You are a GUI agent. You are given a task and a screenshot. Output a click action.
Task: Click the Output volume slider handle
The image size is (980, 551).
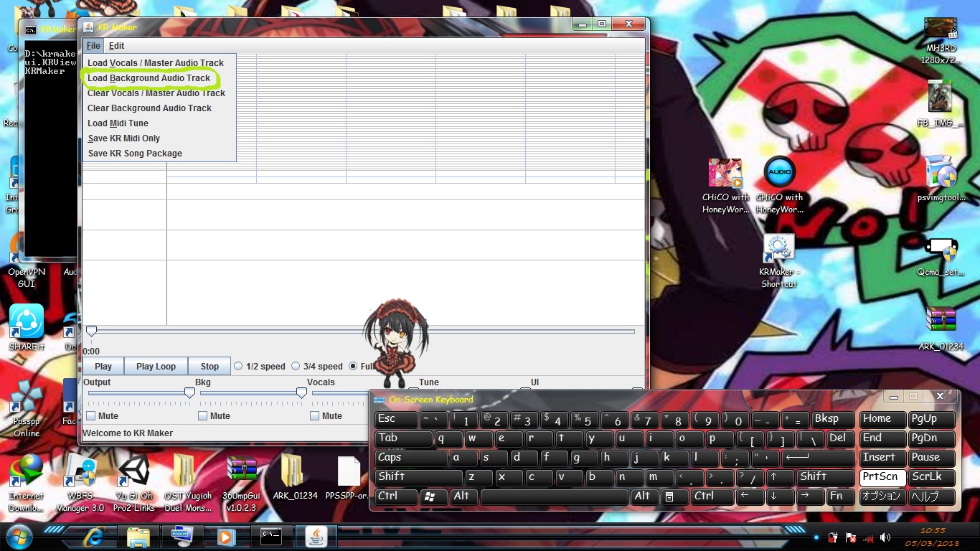click(189, 392)
